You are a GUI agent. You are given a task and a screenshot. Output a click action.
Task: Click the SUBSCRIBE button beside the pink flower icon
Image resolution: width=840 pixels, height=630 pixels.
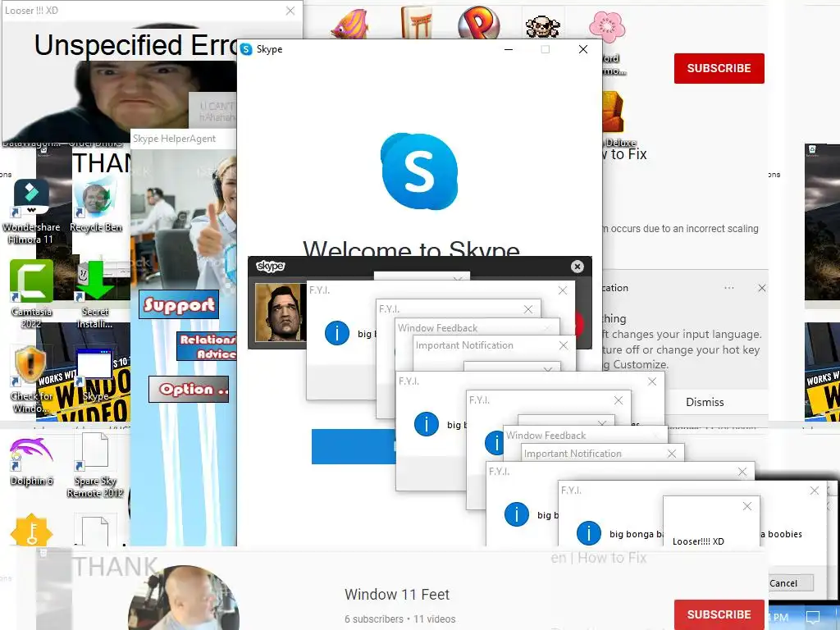pos(719,68)
